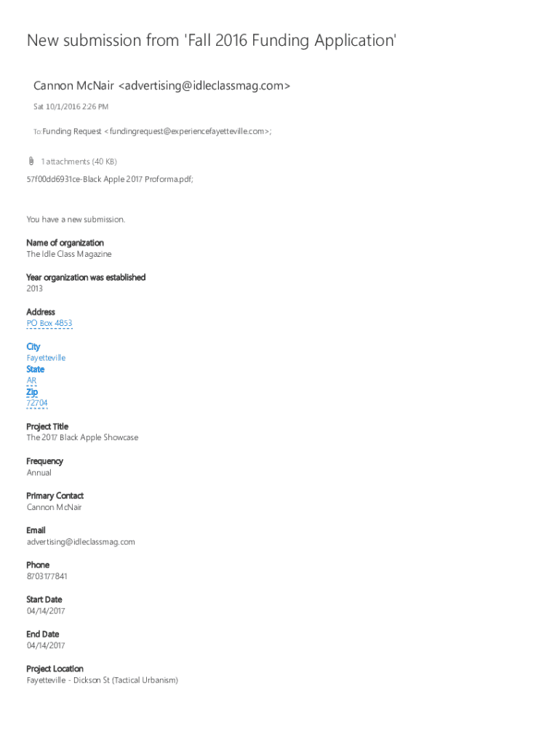Viewport: 560px width, 745px height.
Task: Click the advertising@idleclassmag.com email value
Action: [81, 541]
